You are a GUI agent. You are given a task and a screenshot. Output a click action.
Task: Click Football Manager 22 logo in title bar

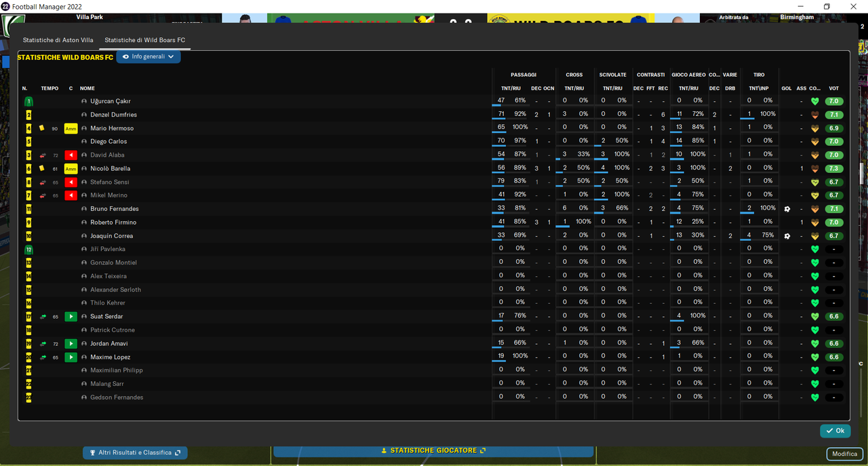coord(6,6)
